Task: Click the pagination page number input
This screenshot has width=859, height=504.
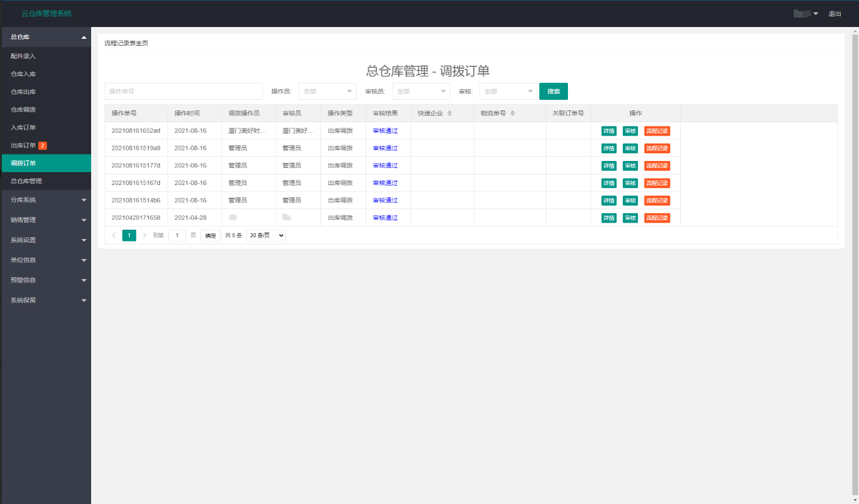Action: 177,236
